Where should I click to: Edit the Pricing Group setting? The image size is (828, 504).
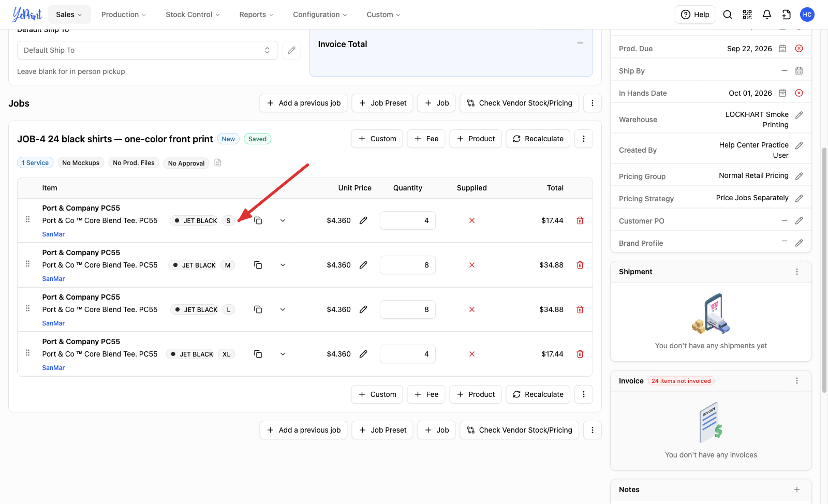click(x=799, y=176)
